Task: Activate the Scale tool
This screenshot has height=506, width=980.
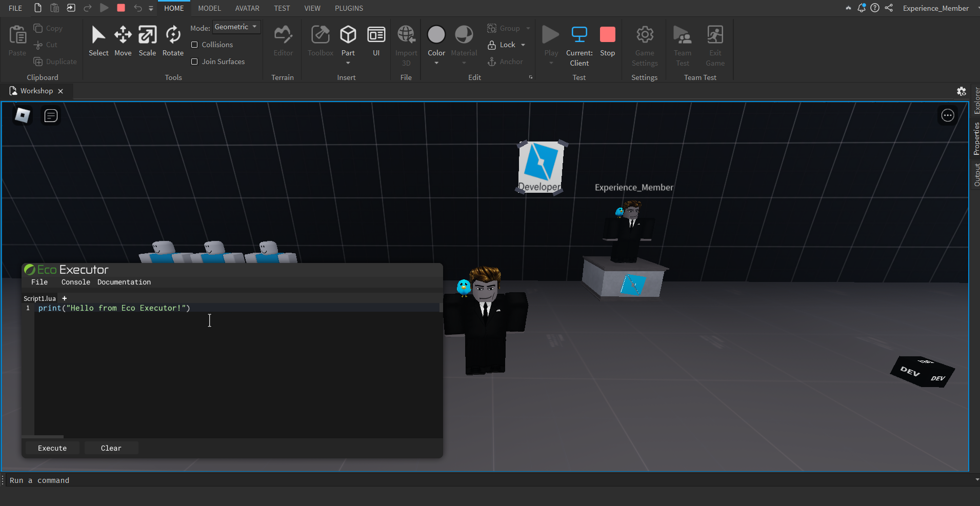Action: [x=147, y=35]
